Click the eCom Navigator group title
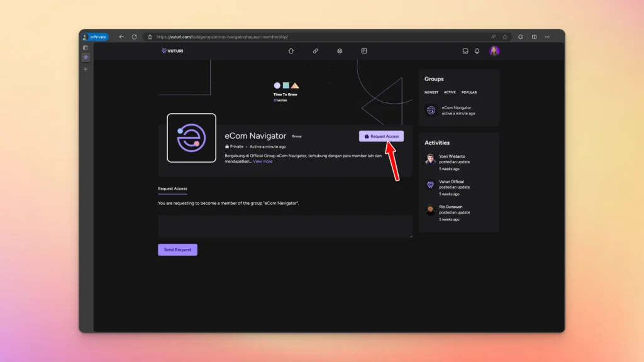This screenshot has height=362, width=644. (255, 136)
